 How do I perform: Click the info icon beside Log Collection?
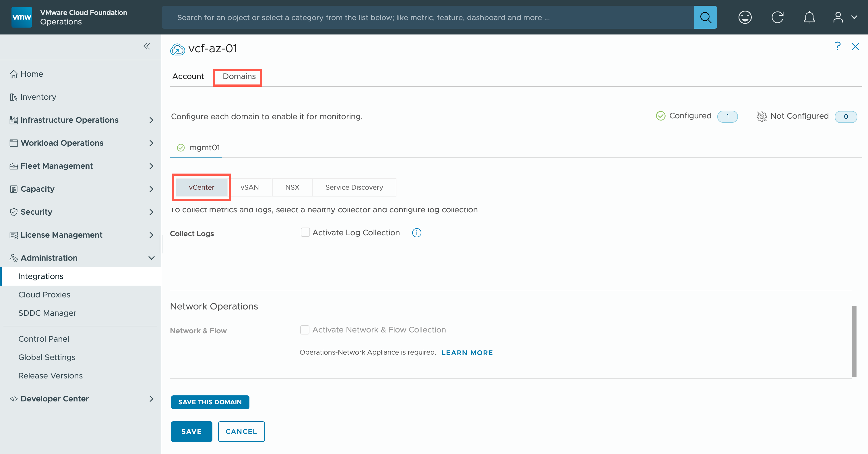tap(416, 233)
